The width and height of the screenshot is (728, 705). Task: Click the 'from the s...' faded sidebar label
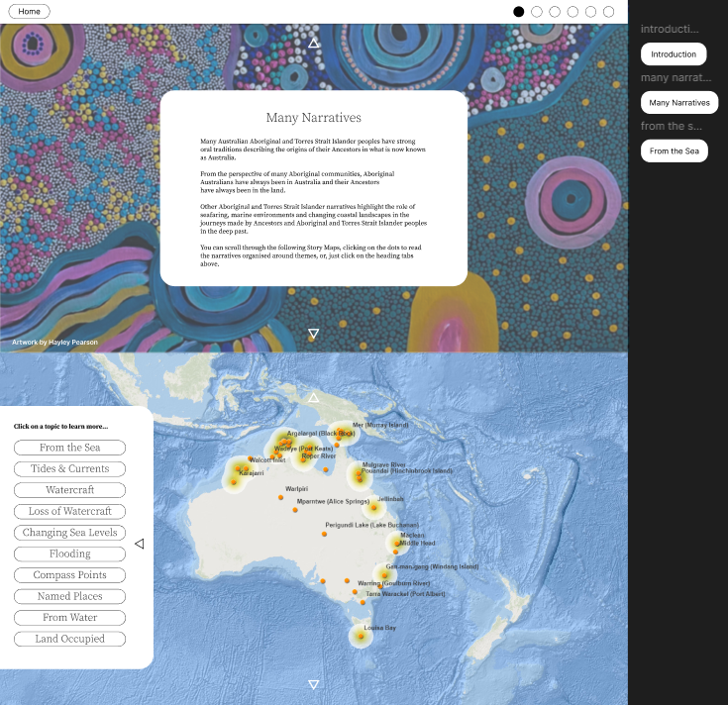pyautogui.click(x=672, y=126)
